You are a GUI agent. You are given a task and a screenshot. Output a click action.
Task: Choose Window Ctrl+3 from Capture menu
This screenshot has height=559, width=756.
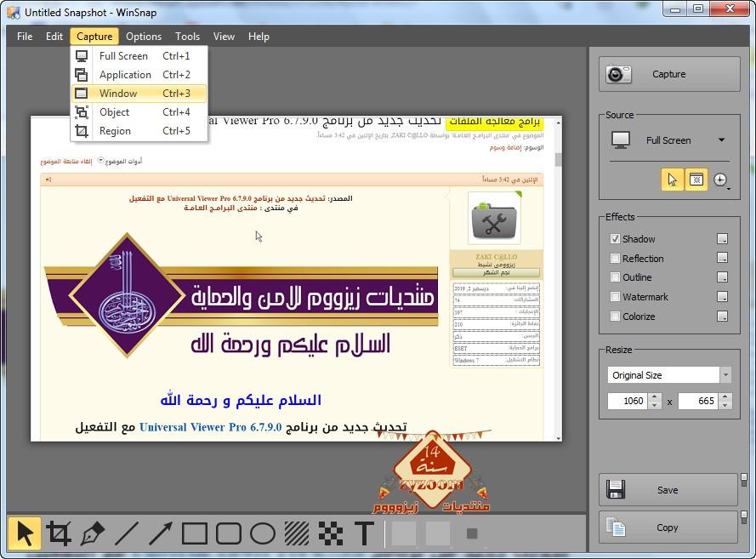(139, 93)
